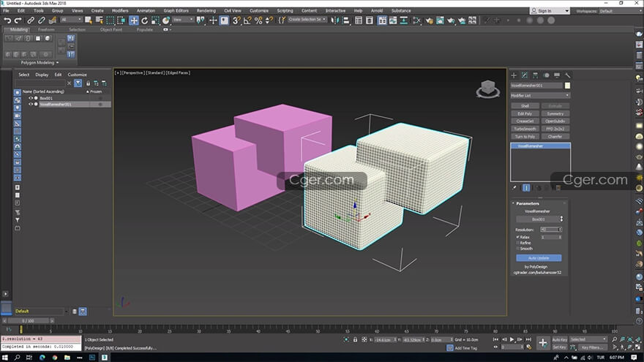Click the Undo arrow icon

click(7, 20)
